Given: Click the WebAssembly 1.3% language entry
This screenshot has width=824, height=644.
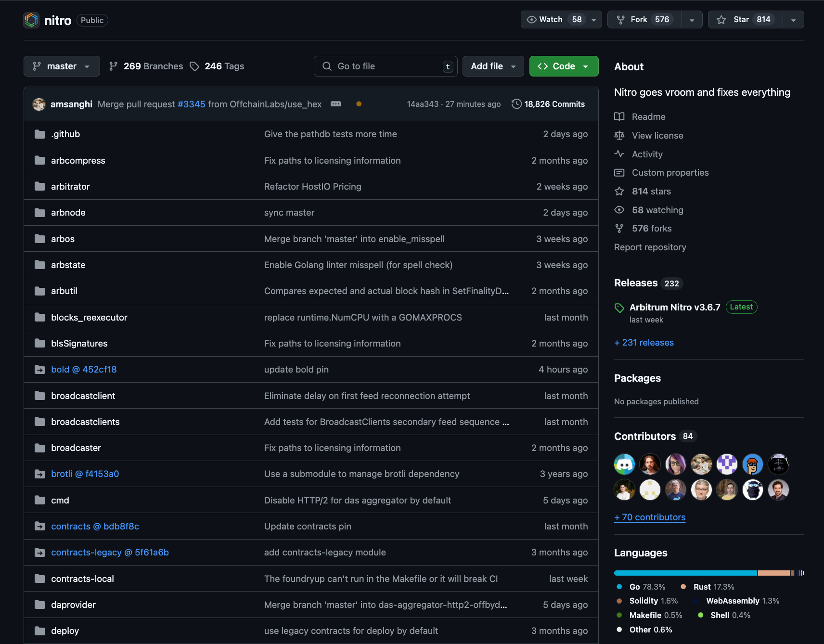Looking at the screenshot, I should (x=736, y=601).
